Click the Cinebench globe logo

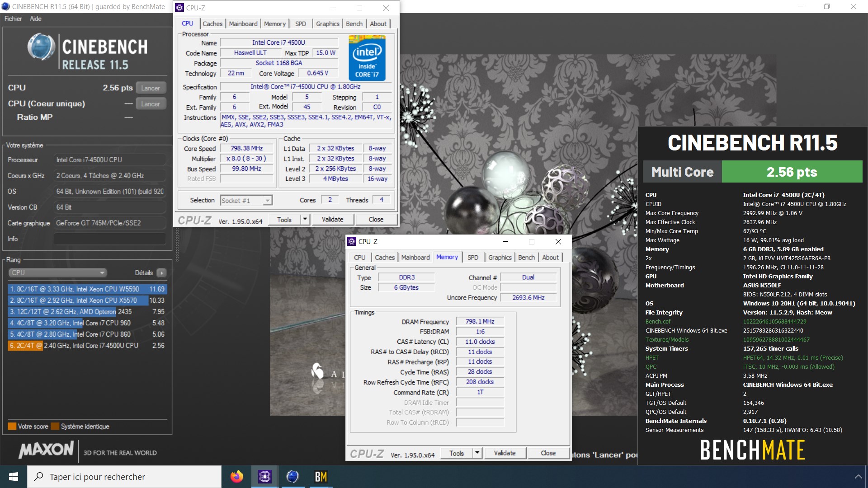(x=41, y=47)
